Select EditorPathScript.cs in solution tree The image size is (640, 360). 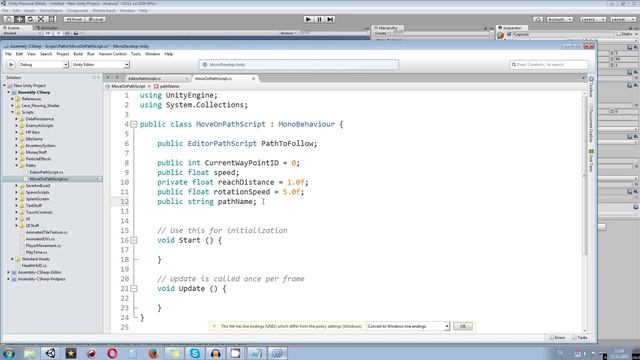coord(46,172)
